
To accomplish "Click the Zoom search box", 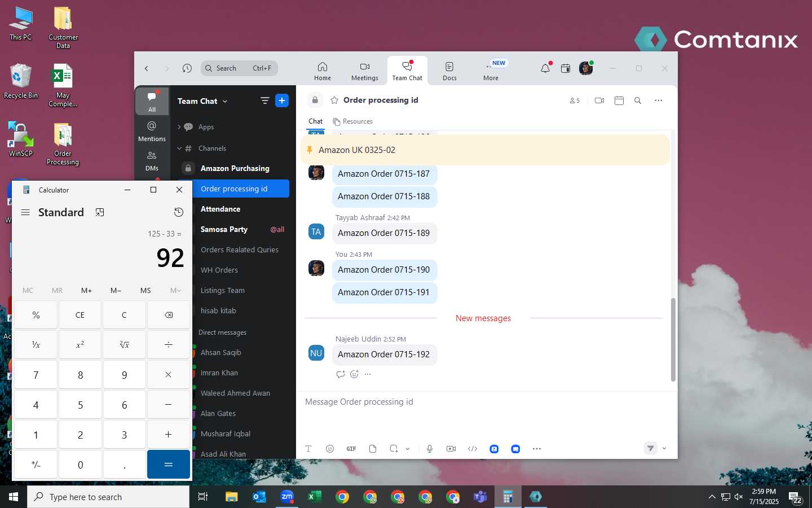I will tap(239, 68).
